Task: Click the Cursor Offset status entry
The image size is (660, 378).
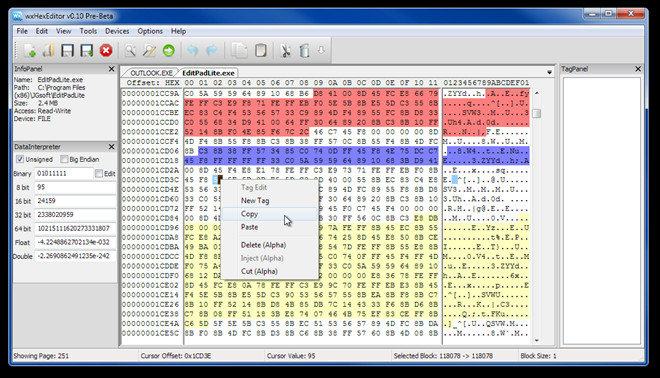Action: [x=176, y=356]
